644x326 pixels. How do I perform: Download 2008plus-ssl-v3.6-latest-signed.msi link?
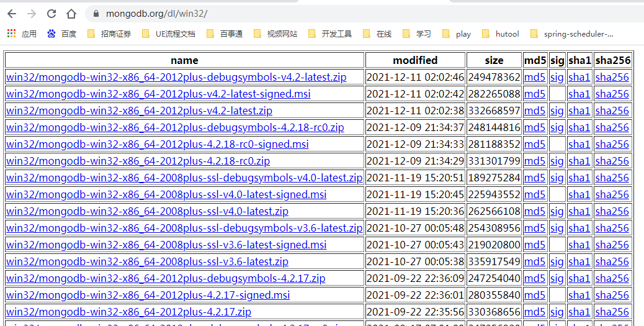tap(166, 245)
